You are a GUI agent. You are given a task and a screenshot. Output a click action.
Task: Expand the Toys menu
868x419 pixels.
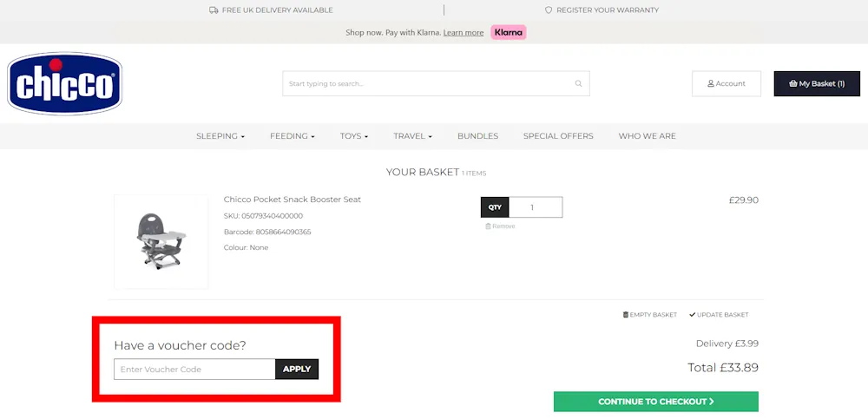coord(354,136)
